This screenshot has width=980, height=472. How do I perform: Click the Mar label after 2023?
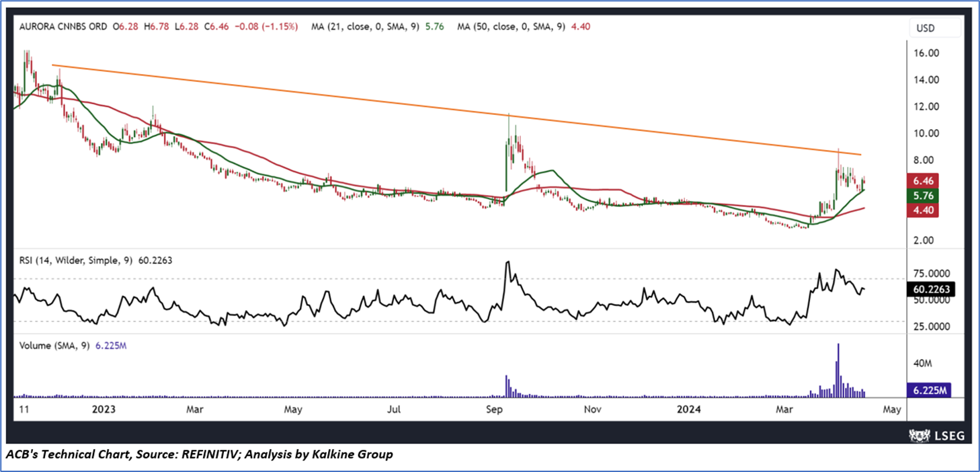[x=195, y=409]
